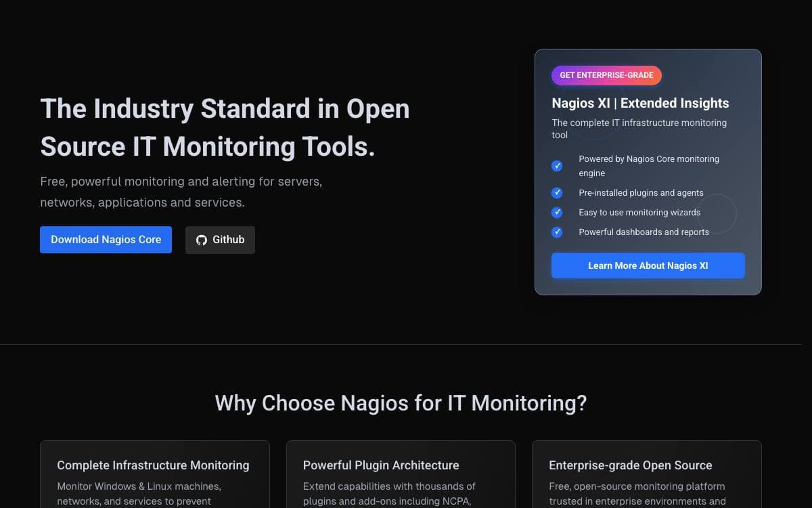Click 'Powerful dashboards and reports' text

(x=644, y=232)
